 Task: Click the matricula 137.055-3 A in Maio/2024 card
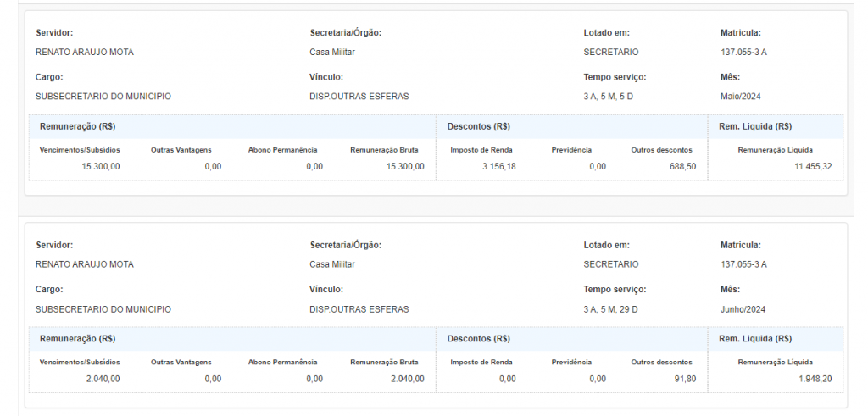(x=743, y=53)
